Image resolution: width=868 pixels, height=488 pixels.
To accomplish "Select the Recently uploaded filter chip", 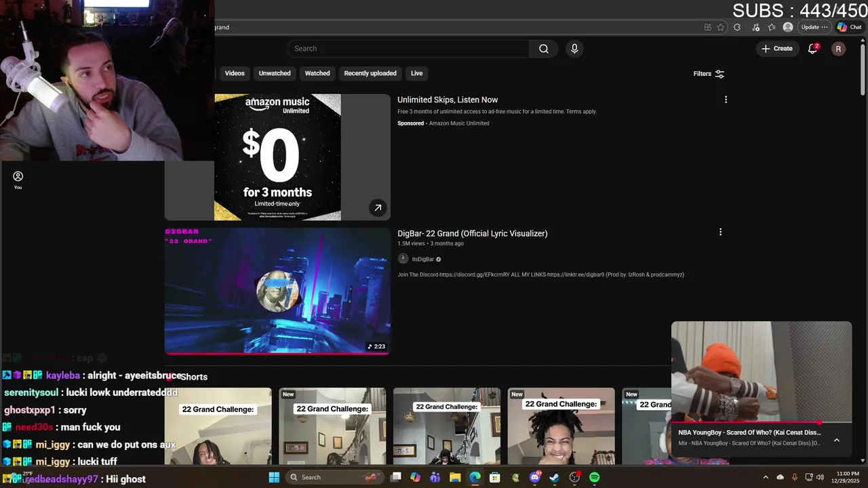I will [x=370, y=73].
